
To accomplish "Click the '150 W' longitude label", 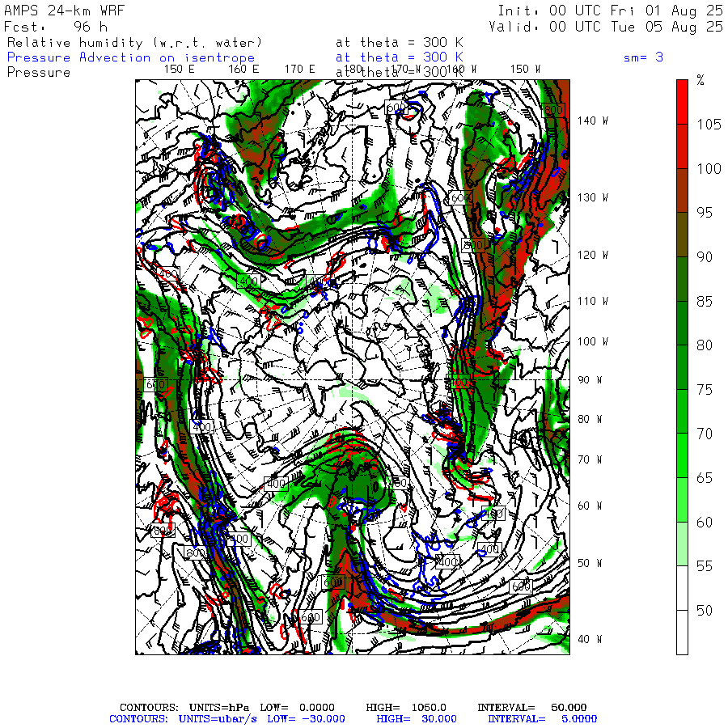I will (x=525, y=70).
